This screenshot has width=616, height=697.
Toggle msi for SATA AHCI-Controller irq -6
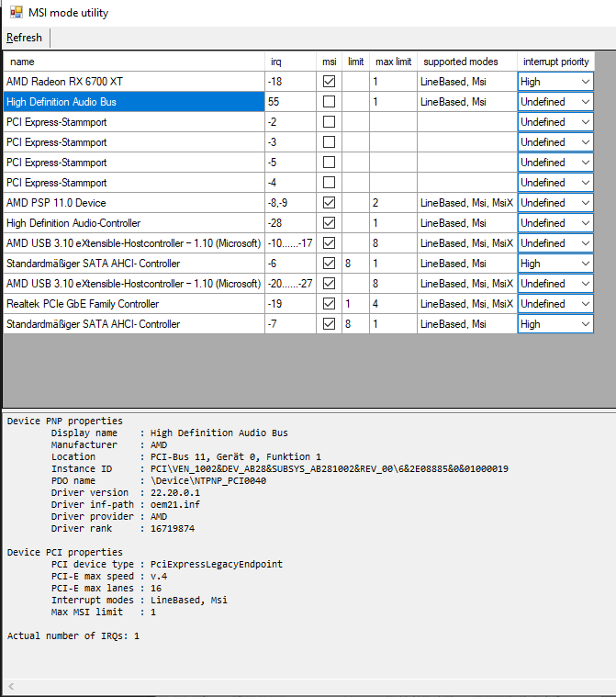click(329, 264)
